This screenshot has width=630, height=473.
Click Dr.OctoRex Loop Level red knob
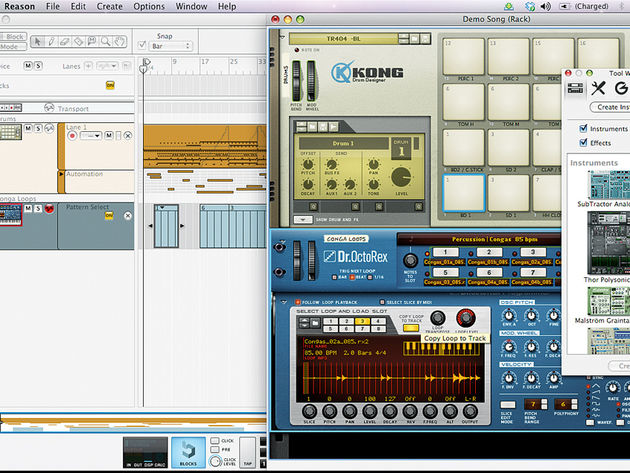465,318
